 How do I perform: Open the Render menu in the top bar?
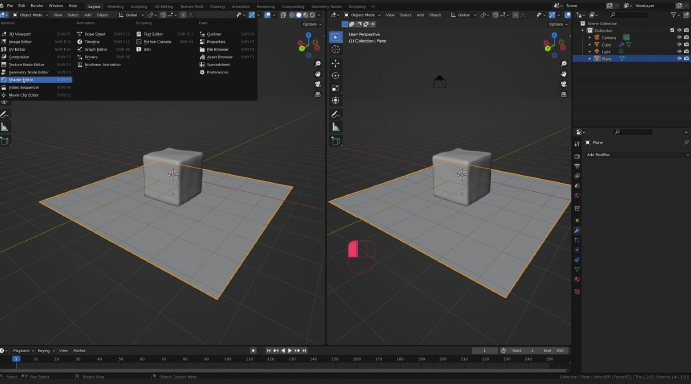click(37, 6)
